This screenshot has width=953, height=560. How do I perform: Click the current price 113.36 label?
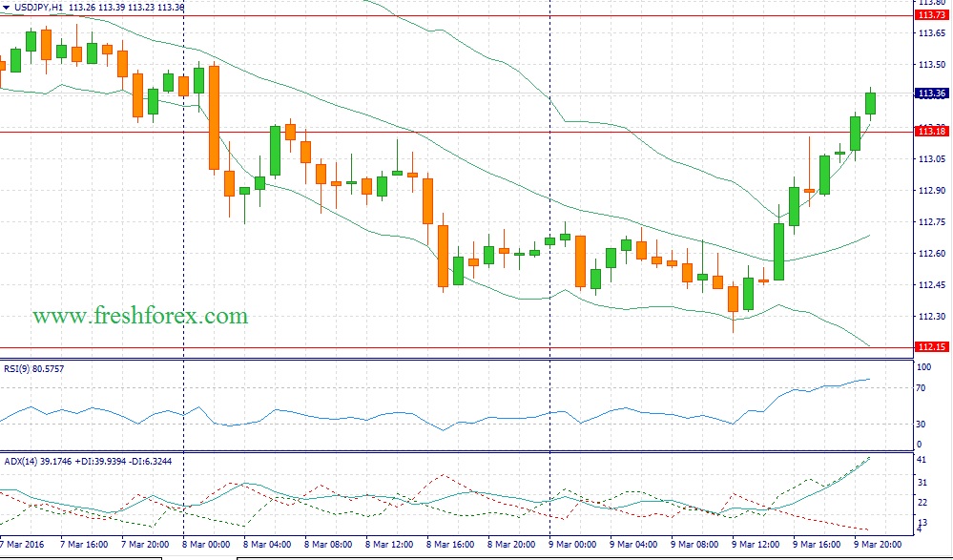point(930,93)
